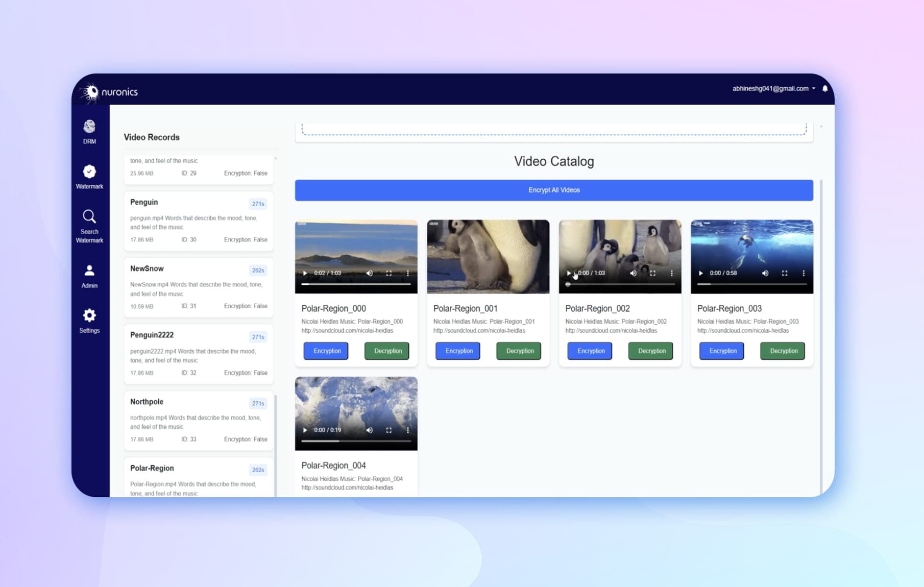Click Decryption for Polar-Region_001
Image resolution: width=924 pixels, height=587 pixels.
(520, 351)
